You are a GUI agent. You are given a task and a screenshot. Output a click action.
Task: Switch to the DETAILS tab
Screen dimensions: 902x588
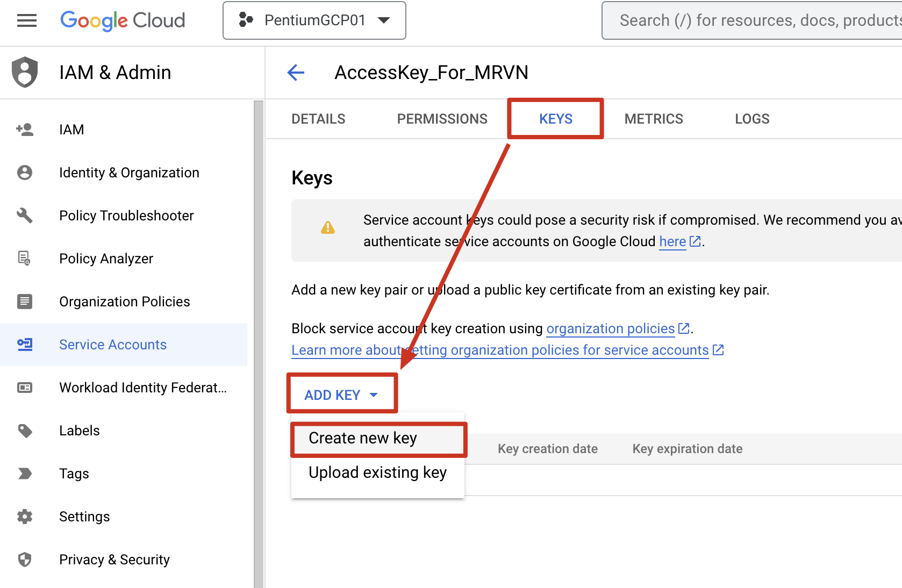pos(318,119)
